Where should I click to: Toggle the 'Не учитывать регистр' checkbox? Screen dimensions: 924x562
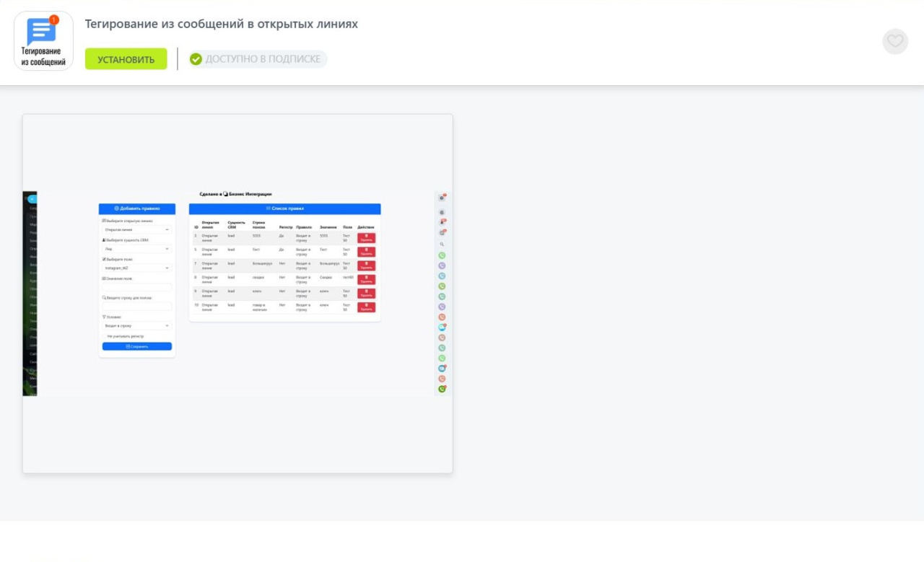(x=105, y=336)
